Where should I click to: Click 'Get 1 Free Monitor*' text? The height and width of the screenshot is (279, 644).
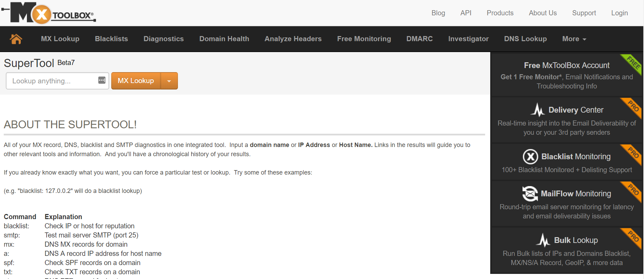531,77
